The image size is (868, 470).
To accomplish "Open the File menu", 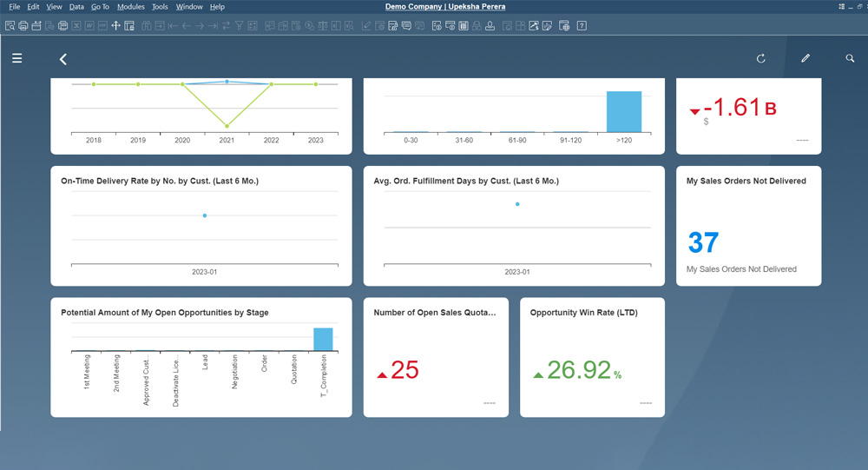I will coord(15,7).
